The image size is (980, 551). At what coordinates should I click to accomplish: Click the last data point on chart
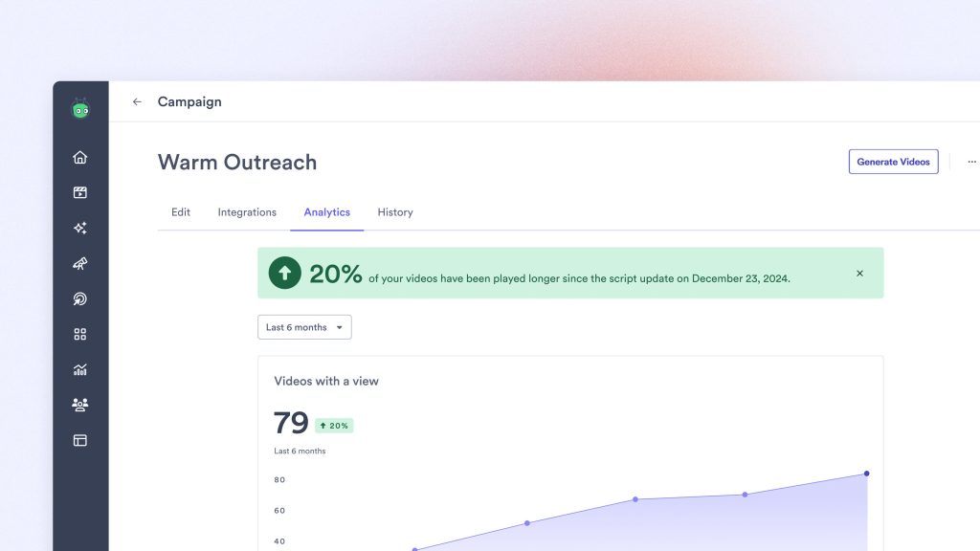pos(867,474)
